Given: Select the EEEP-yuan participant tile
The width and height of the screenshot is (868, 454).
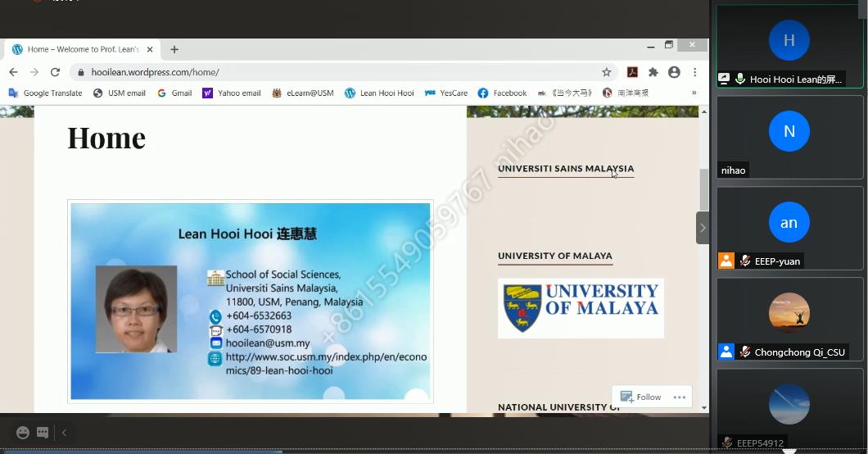Looking at the screenshot, I should (x=789, y=228).
